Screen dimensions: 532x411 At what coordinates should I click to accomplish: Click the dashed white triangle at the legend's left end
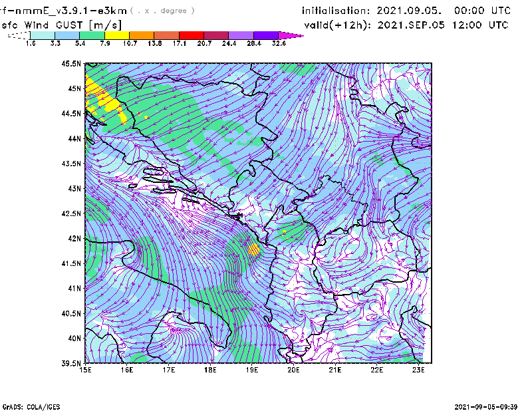pyautogui.click(x=19, y=35)
